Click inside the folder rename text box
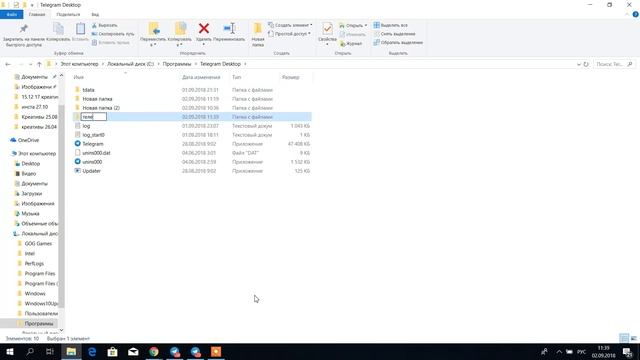This screenshot has width=640, height=360. click(94, 117)
